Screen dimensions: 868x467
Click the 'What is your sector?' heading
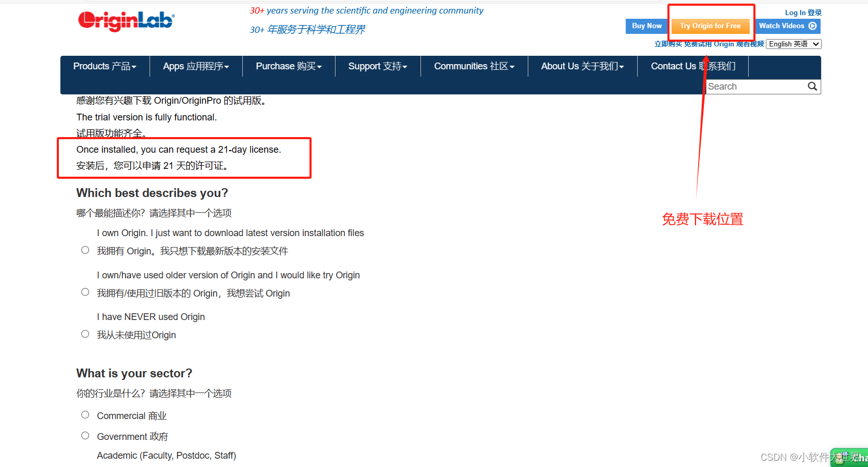[x=134, y=373]
